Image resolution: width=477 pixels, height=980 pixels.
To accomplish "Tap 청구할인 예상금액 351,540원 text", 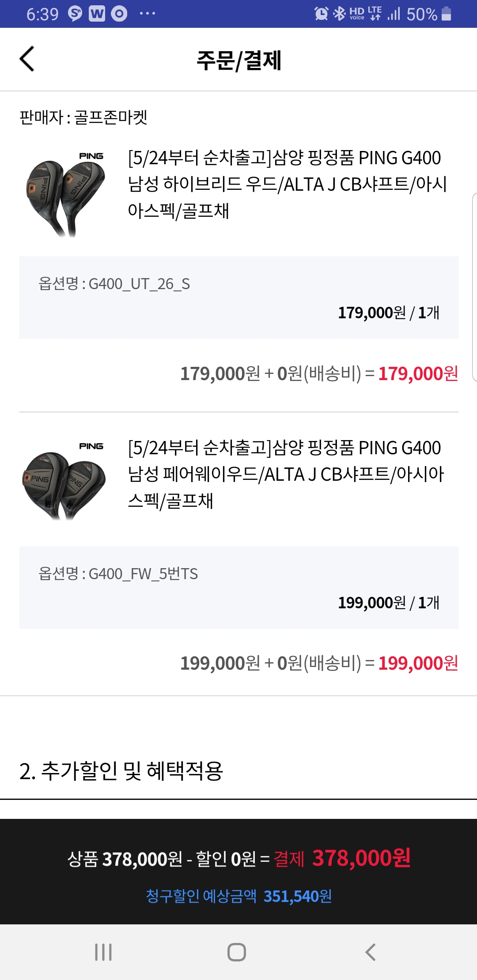I will tap(238, 896).
